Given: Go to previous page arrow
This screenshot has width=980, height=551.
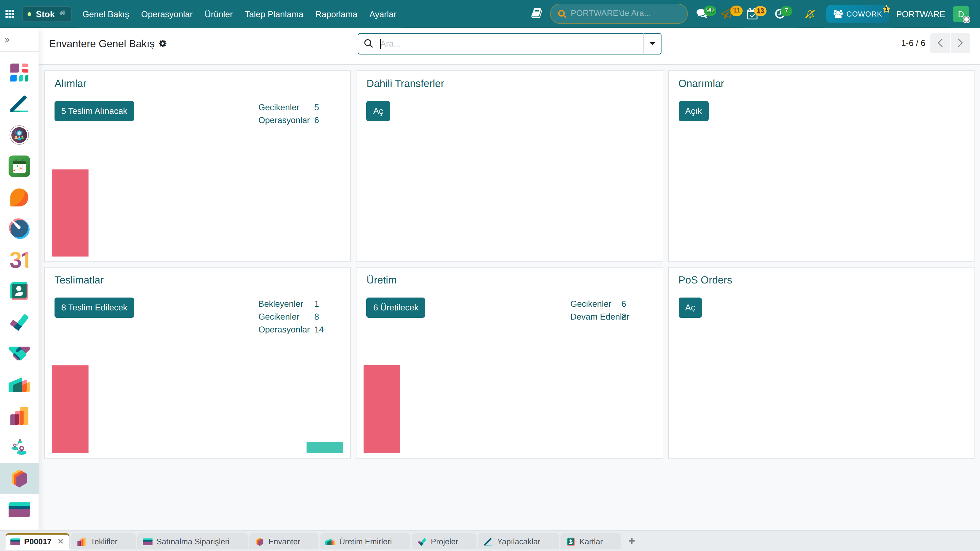Looking at the screenshot, I should point(940,43).
